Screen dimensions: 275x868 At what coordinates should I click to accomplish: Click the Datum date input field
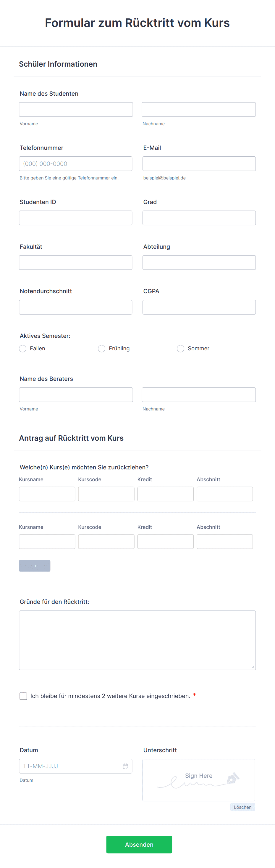coord(71,766)
